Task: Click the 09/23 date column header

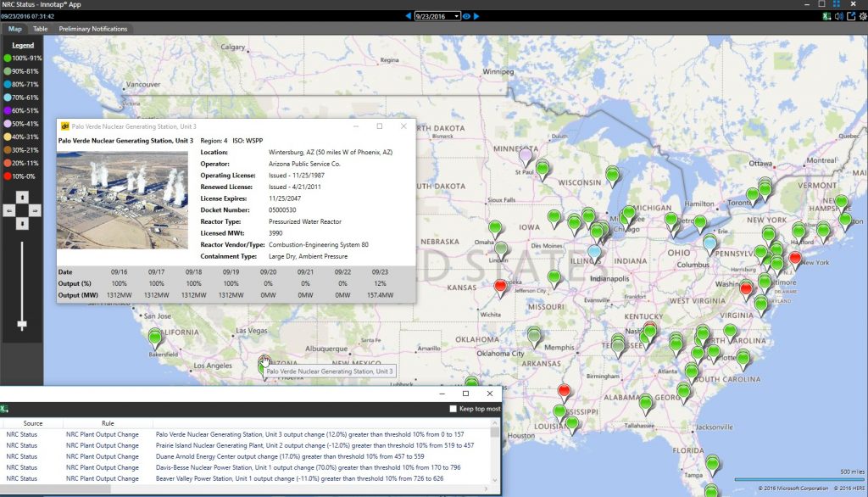Action: (x=380, y=272)
